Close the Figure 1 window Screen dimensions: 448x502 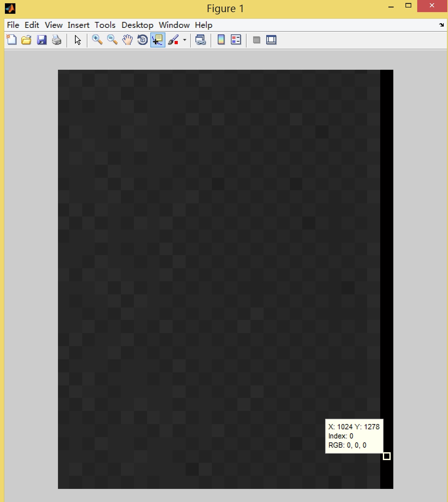pos(432,6)
